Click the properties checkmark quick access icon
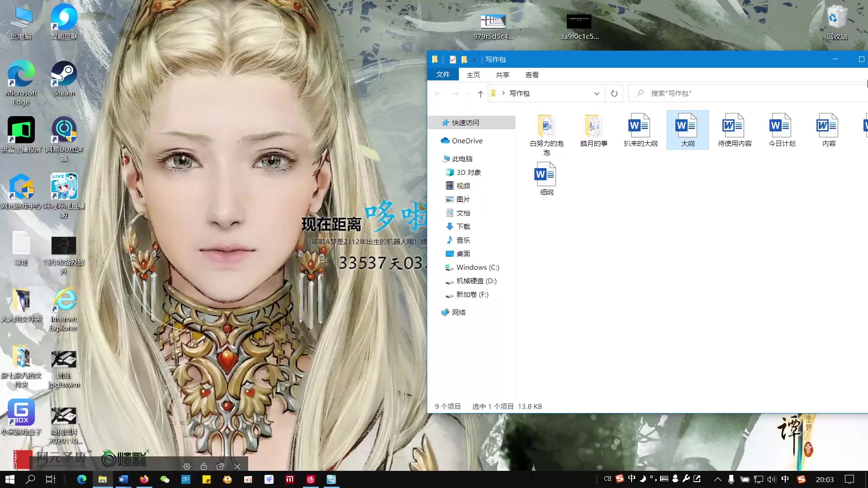 [453, 60]
